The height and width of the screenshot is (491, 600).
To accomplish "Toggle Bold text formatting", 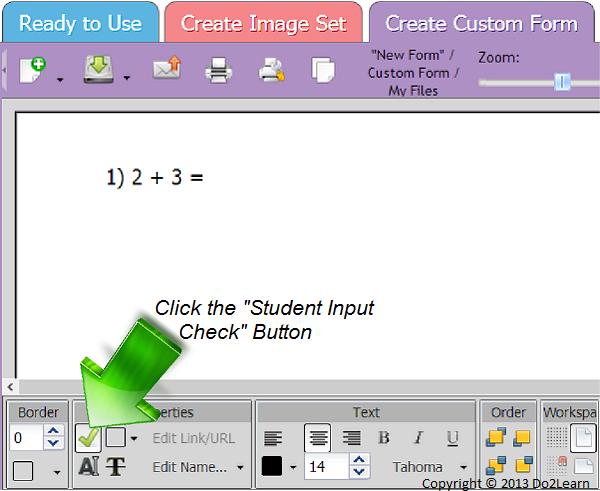I will (x=384, y=438).
